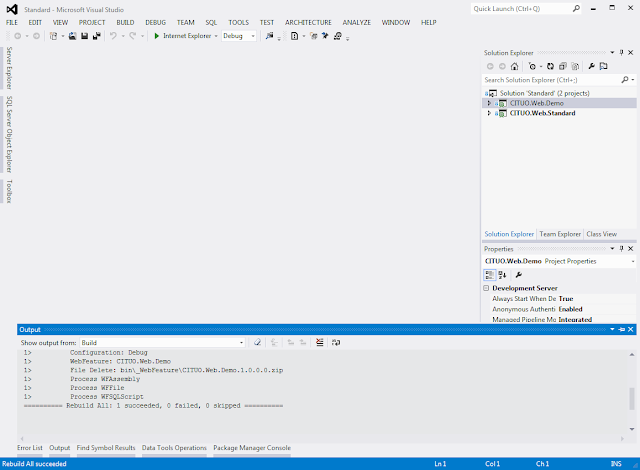Click the Home icon in Solution Explorer
This screenshot has height=470, width=640.
tap(514, 66)
